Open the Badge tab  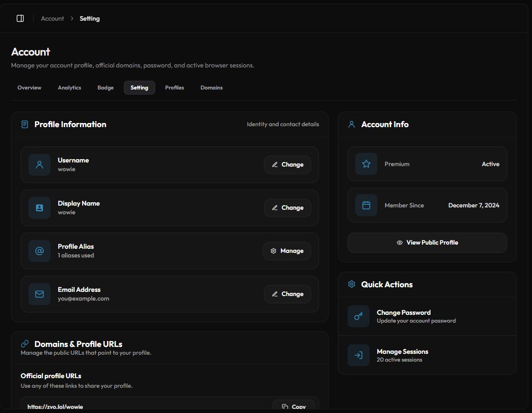(x=106, y=88)
